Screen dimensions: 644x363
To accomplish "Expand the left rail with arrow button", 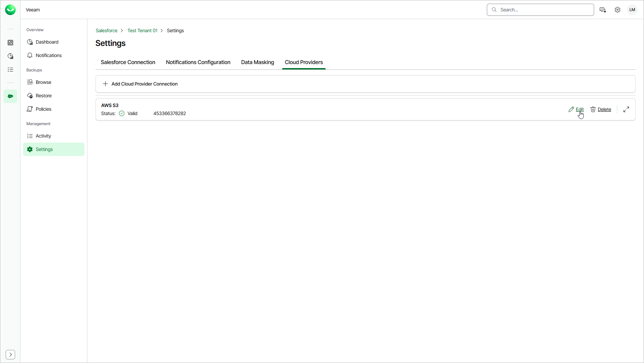I will click(x=10, y=354).
